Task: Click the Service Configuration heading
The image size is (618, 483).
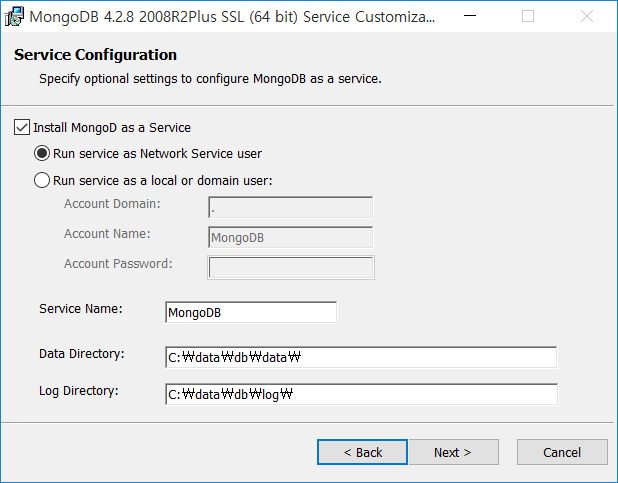Action: (x=95, y=55)
